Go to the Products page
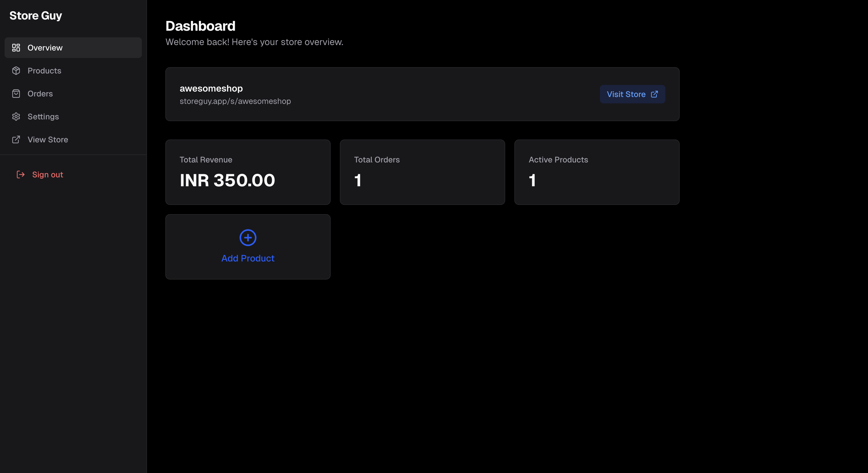 [44, 71]
